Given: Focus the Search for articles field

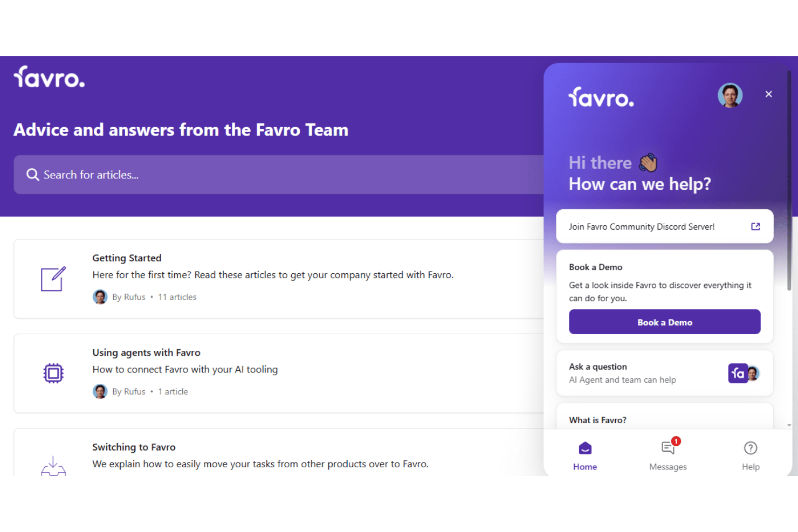Looking at the screenshot, I should point(278,175).
